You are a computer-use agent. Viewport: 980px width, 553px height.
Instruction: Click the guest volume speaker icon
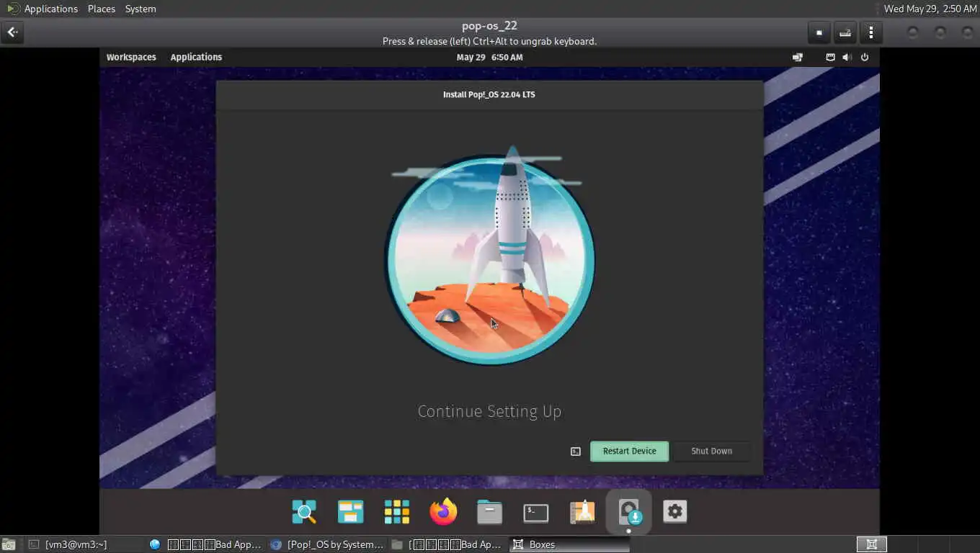pos(847,57)
